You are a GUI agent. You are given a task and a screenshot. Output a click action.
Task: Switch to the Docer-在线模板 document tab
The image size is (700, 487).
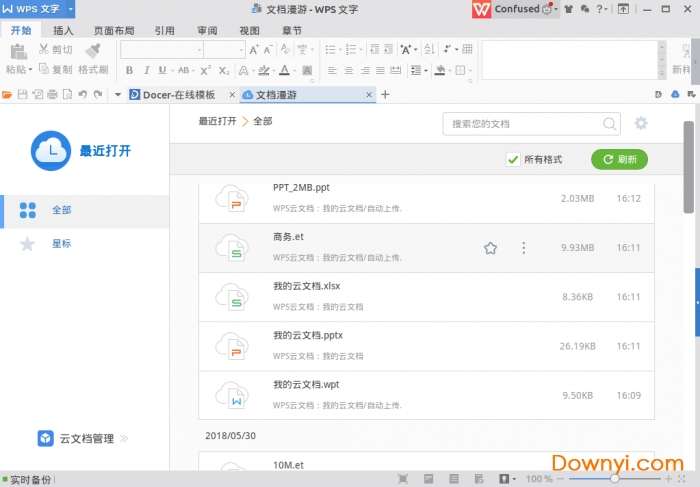(179, 95)
